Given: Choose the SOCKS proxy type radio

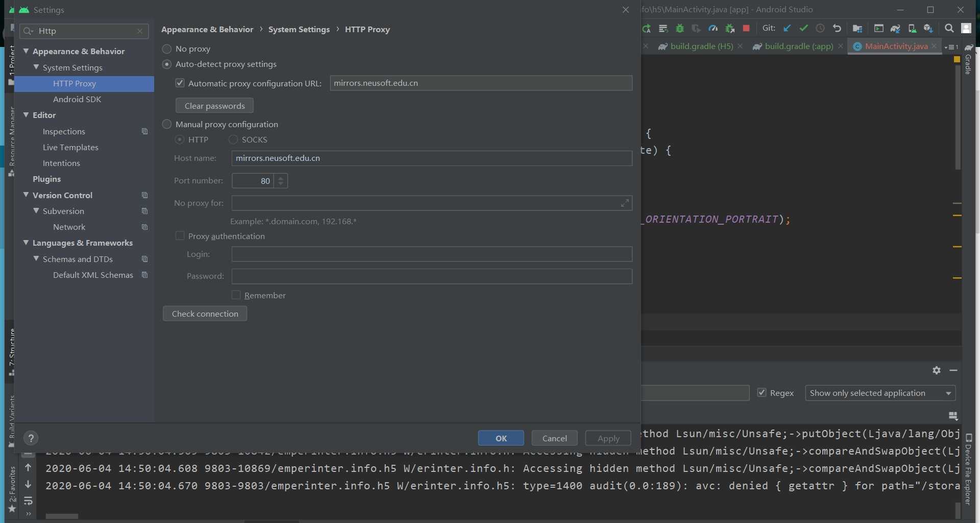Looking at the screenshot, I should point(233,139).
